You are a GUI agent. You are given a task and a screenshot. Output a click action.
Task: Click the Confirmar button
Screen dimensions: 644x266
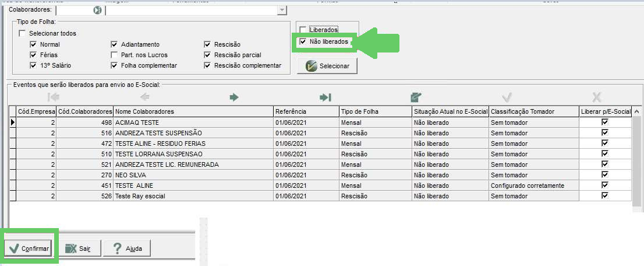coord(29,249)
